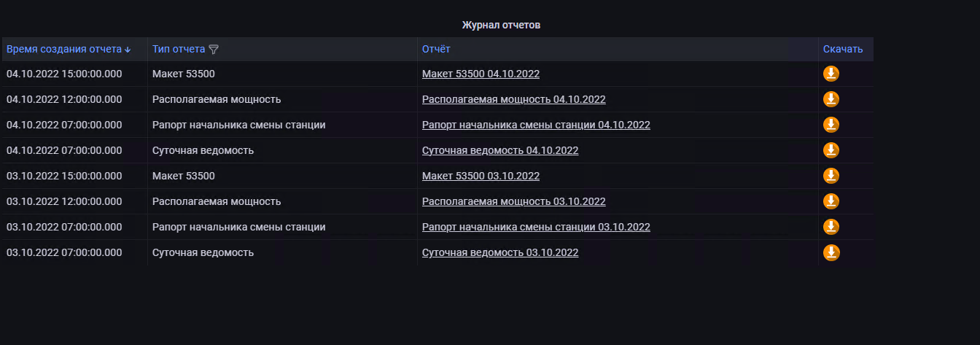Open link Суточная ведомость 04.10.2022
Viewport: 980px width, 345px height.
coord(500,150)
